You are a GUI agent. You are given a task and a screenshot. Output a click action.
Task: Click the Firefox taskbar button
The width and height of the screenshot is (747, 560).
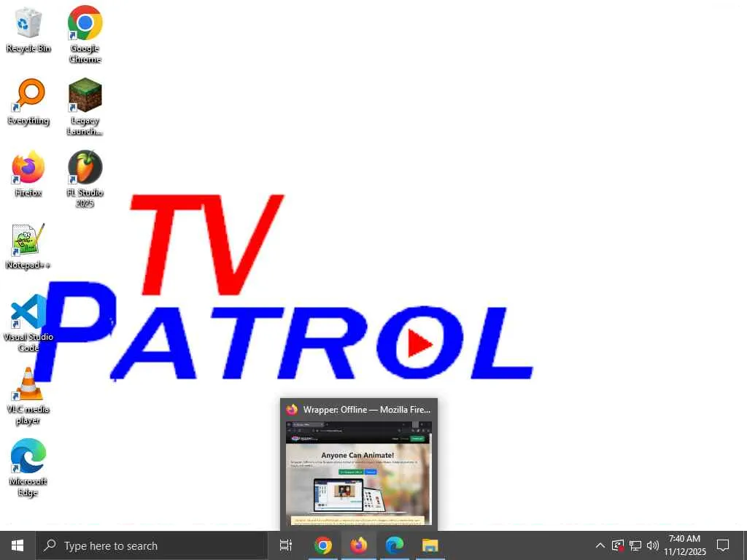point(359,545)
